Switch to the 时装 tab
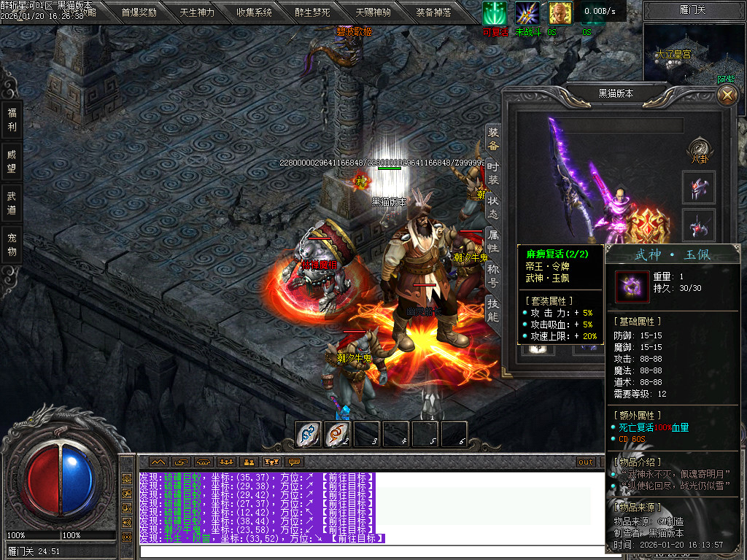The image size is (747, 560). coord(493,174)
